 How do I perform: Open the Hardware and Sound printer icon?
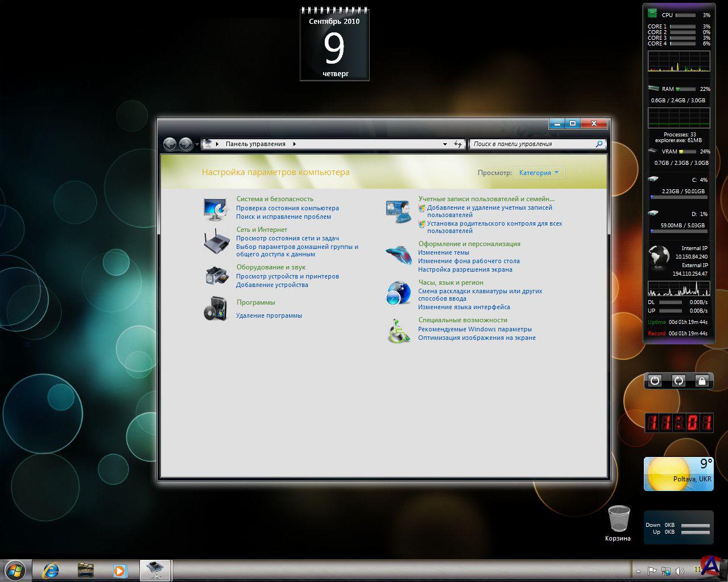(216, 276)
